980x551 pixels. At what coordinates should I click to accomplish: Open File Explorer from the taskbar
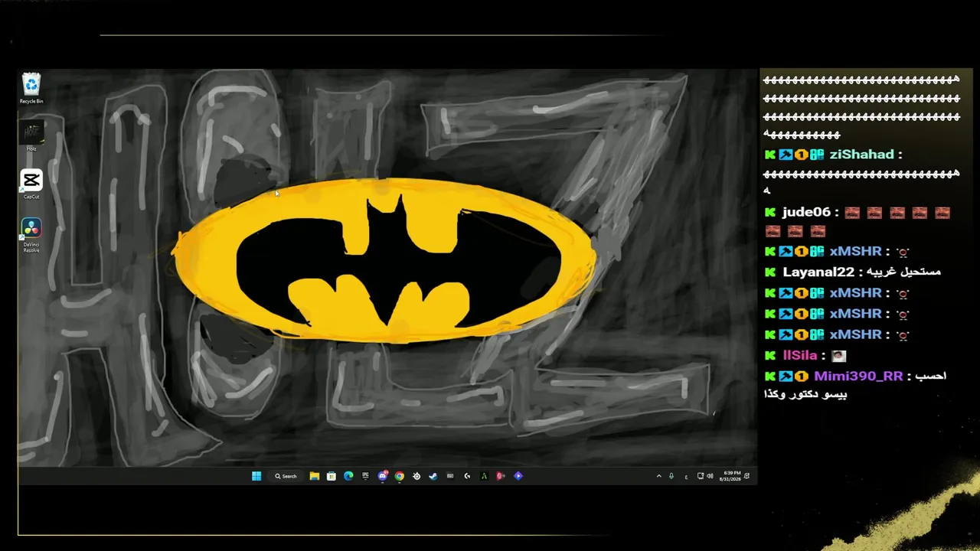pos(314,476)
